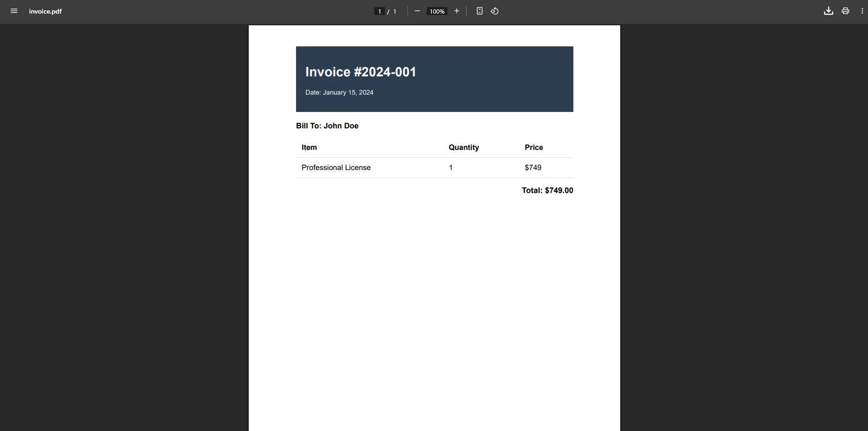The image size is (868, 431).
Task: Click the zoom in plus icon
Action: pyautogui.click(x=457, y=11)
